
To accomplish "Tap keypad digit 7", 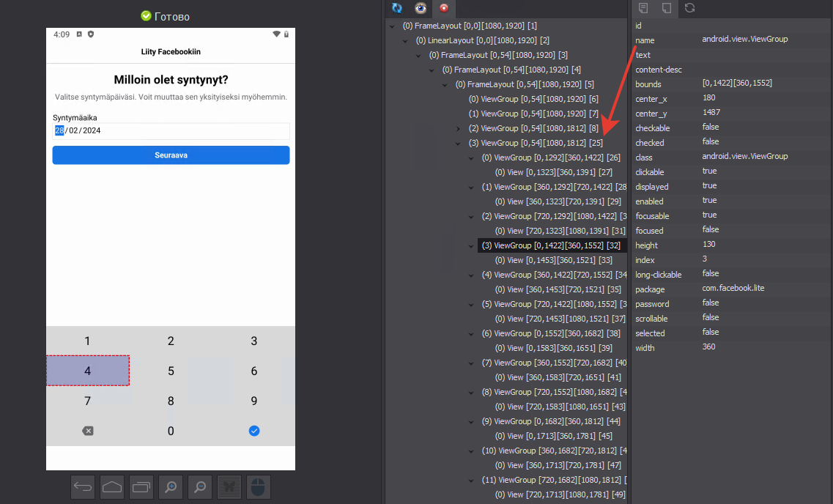I will pos(88,401).
